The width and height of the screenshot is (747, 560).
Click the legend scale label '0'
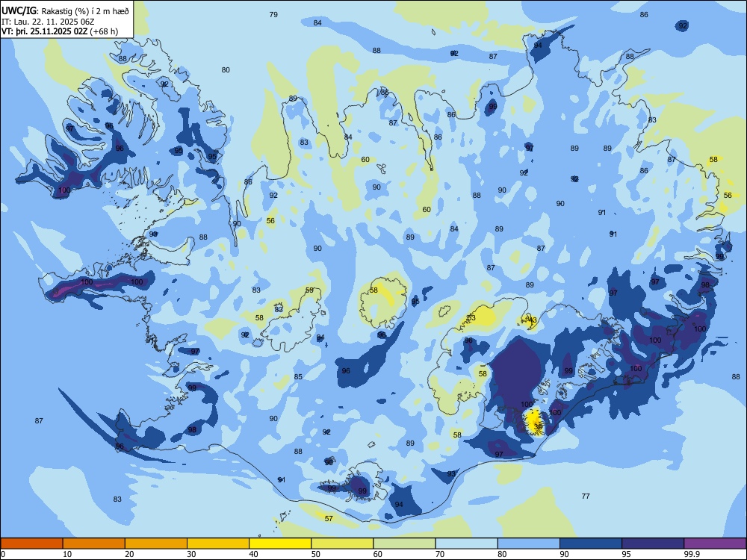[3, 554]
